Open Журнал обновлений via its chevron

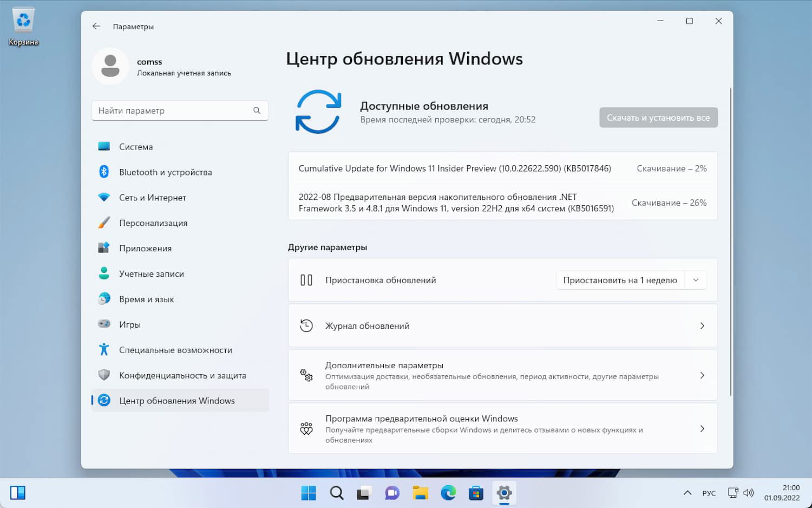[702, 325]
